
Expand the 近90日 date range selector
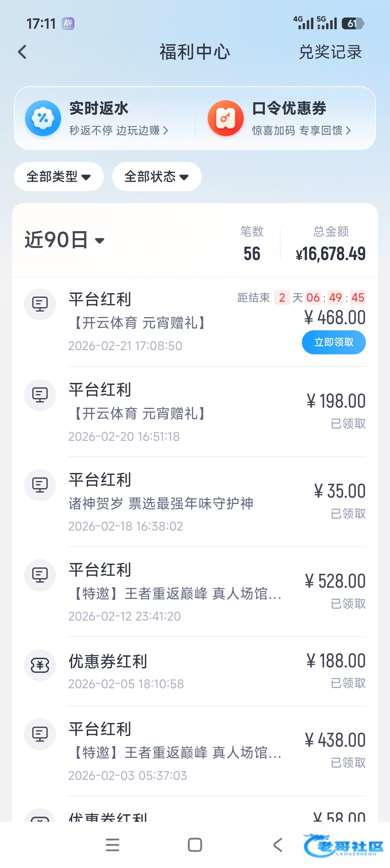point(65,240)
